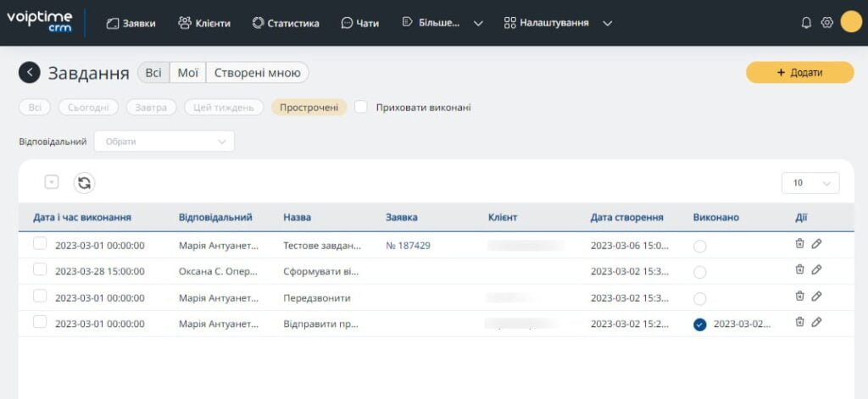Edit the Відправити пр... task
The width and height of the screenshot is (868, 399).
coord(816,322)
